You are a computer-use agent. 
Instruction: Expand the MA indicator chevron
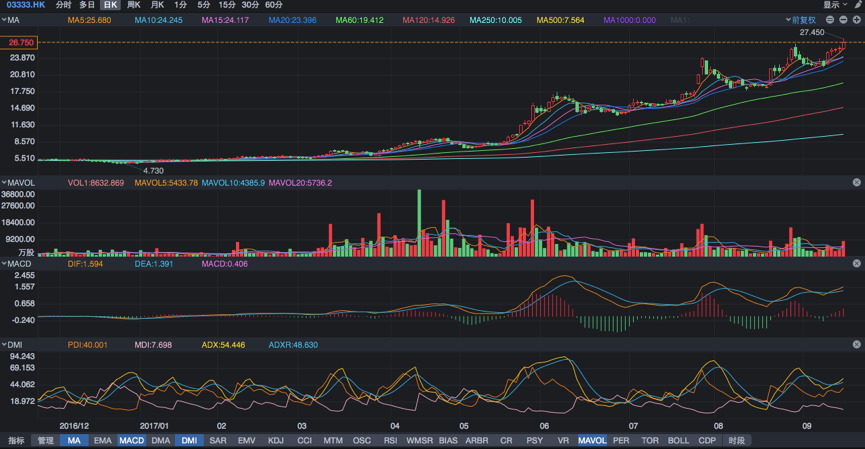[4, 20]
